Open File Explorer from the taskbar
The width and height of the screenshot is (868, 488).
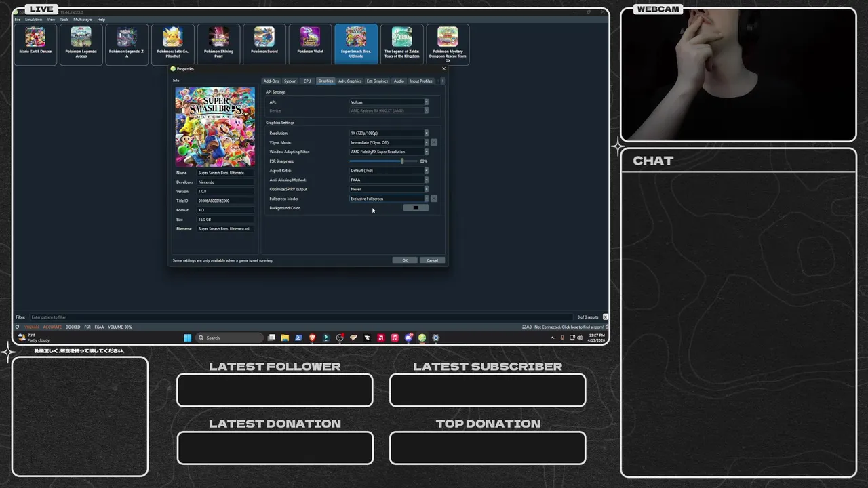pyautogui.click(x=285, y=338)
